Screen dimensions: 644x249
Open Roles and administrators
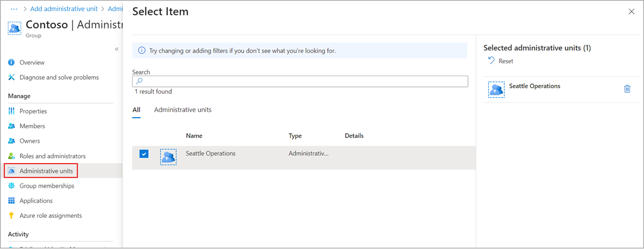pyautogui.click(x=53, y=156)
